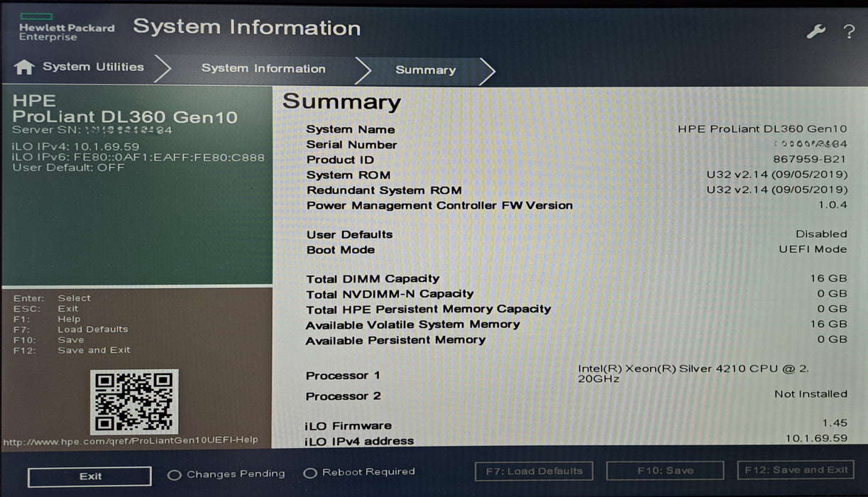Select the Product ID label
Viewport: 868px width, 497px height.
(339, 160)
